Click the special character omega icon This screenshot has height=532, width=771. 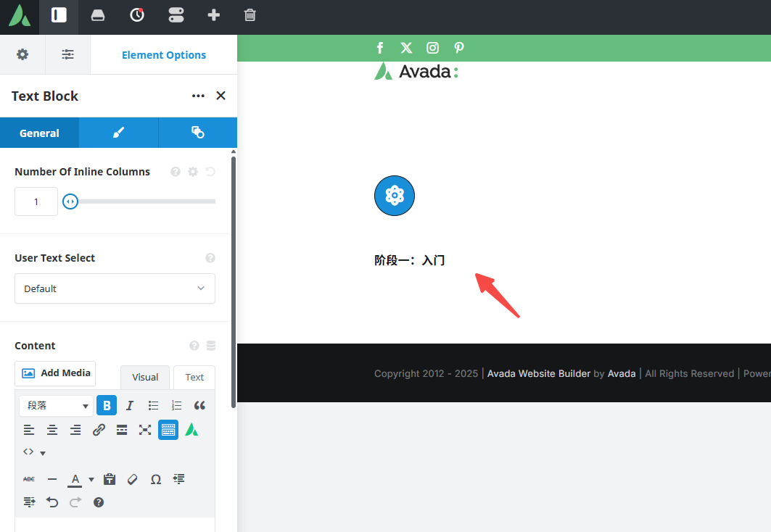155,479
